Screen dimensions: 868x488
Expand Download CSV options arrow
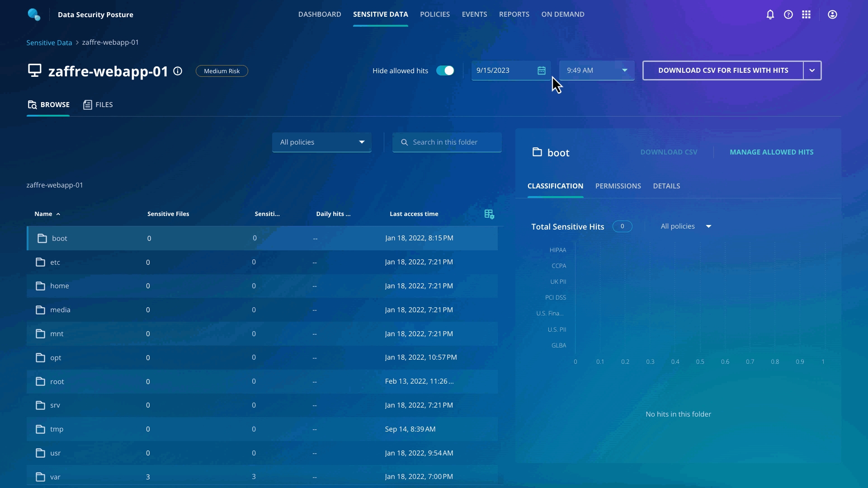click(812, 70)
